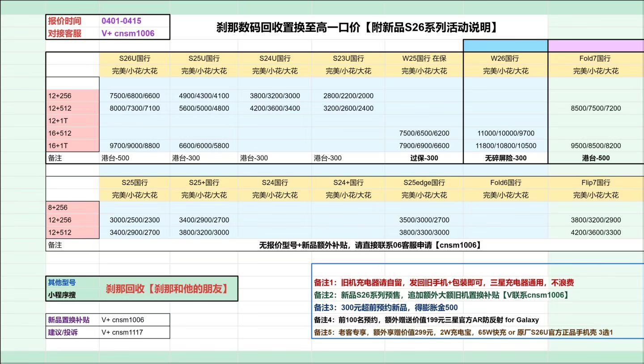Select the S25edge国行 column header
Viewport: 644px width, 364px height.
click(424, 182)
